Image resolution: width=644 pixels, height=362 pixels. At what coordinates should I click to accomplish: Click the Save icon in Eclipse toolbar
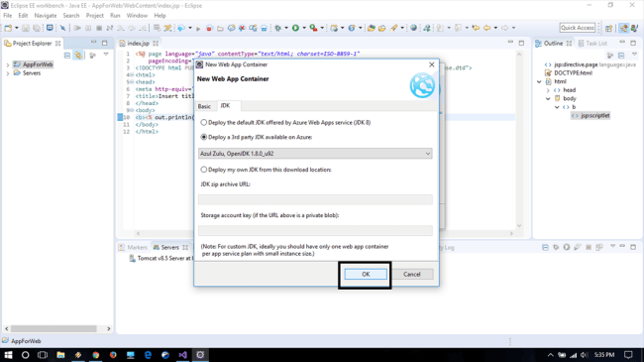pyautogui.click(x=26, y=28)
